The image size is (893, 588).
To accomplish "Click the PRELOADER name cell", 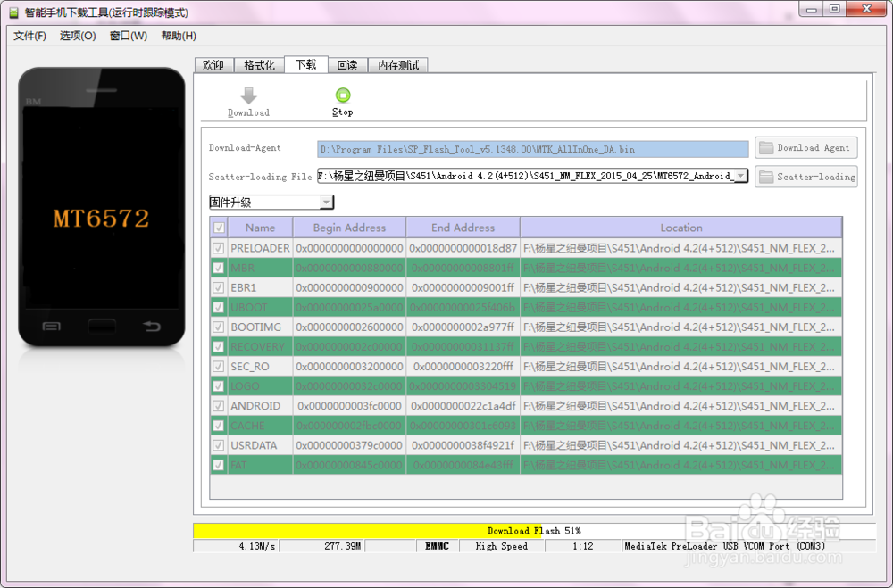I will [x=260, y=248].
